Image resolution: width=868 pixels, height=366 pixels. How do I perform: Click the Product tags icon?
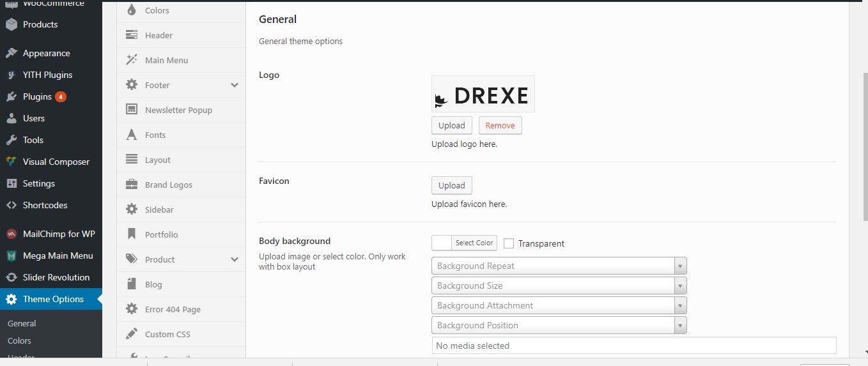click(132, 259)
